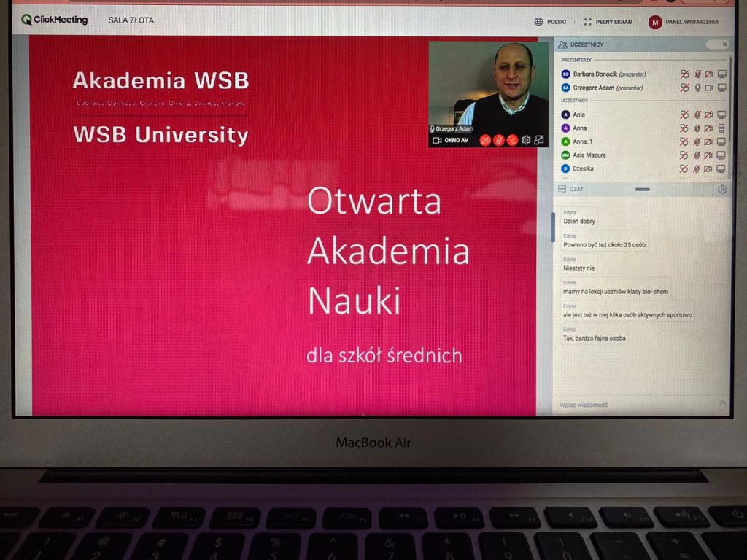Screen dimensions: 747x560
Task: Click the search field in Uczestnicy panel
Action: 718,44
